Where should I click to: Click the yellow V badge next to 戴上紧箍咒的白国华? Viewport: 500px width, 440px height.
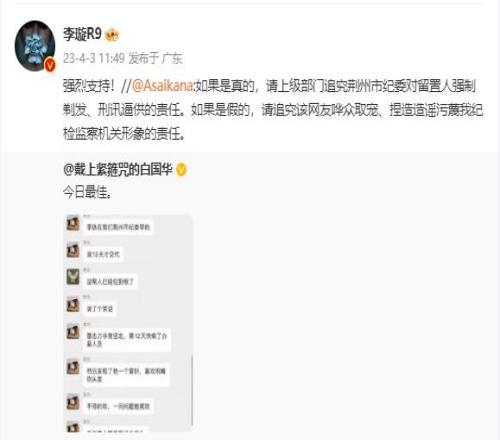pyautogui.click(x=181, y=170)
